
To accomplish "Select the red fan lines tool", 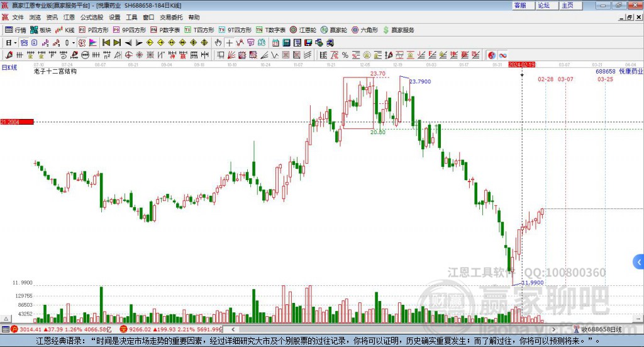I will point(231,55).
